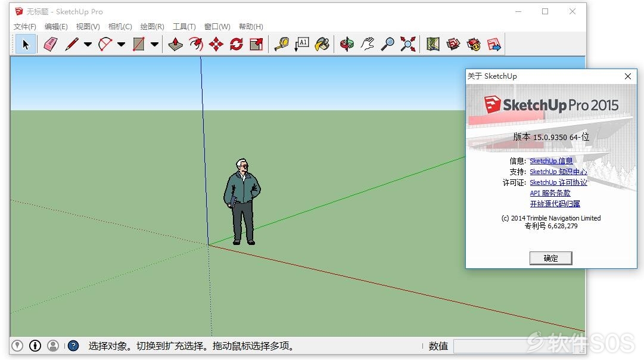Follow the SketchUp 信息 link
Viewport: 644px width, 360px height.
(x=551, y=161)
